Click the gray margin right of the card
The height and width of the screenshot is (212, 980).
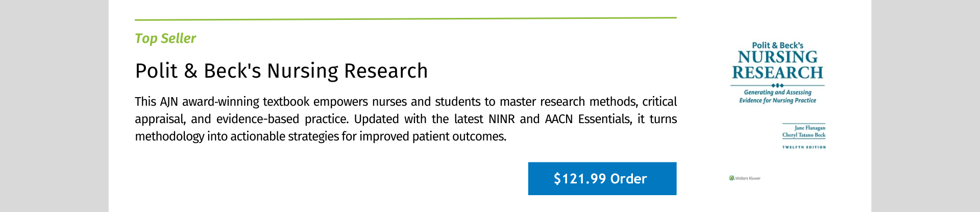click(925, 106)
